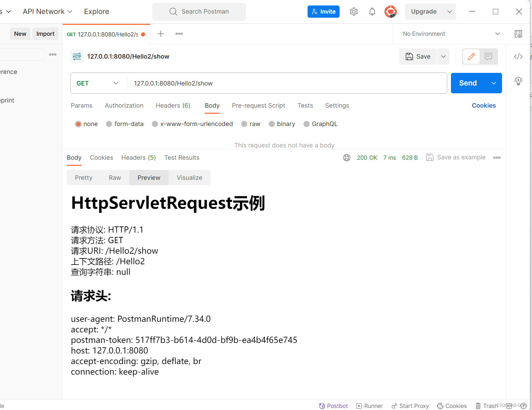Switch to response Cookies tab

pyautogui.click(x=101, y=158)
